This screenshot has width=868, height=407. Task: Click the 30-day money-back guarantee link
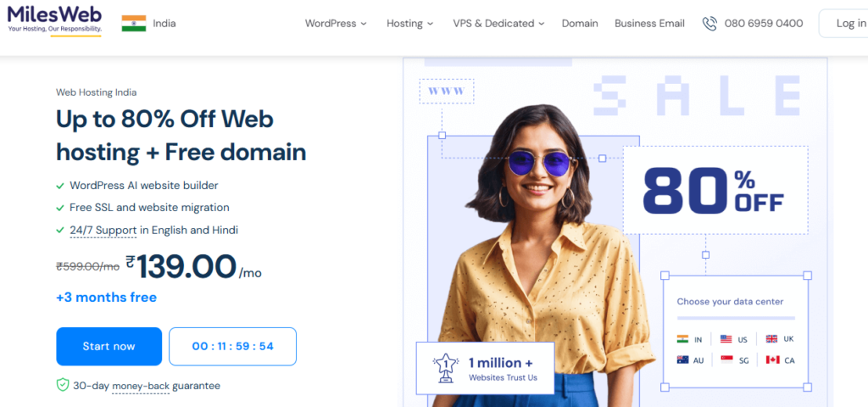[147, 386]
